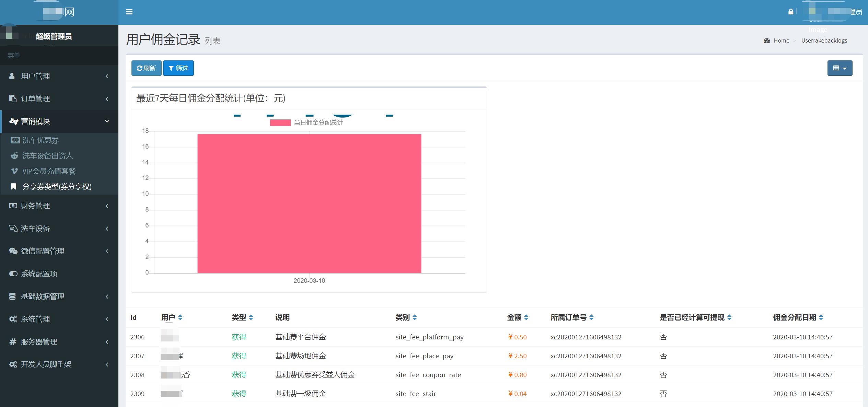Open 分享券类型(券分享权) bookmark item
Viewport: 868px width, 407px height.
point(57,187)
